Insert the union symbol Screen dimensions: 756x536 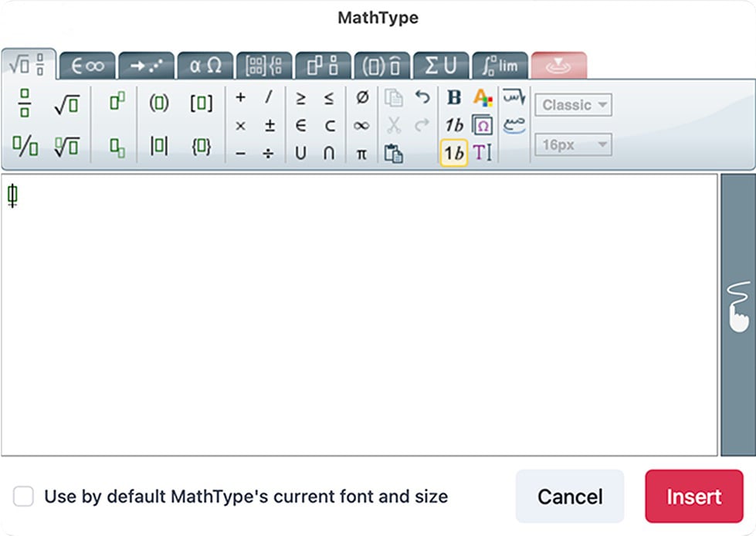pos(300,153)
